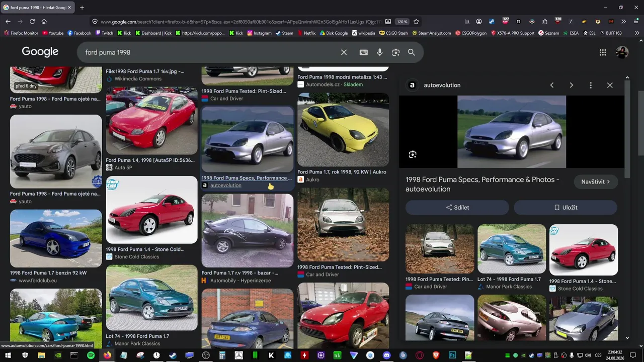The width and height of the screenshot is (644, 362).
Task: Bookmark this page with the star icon
Action: [416, 22]
